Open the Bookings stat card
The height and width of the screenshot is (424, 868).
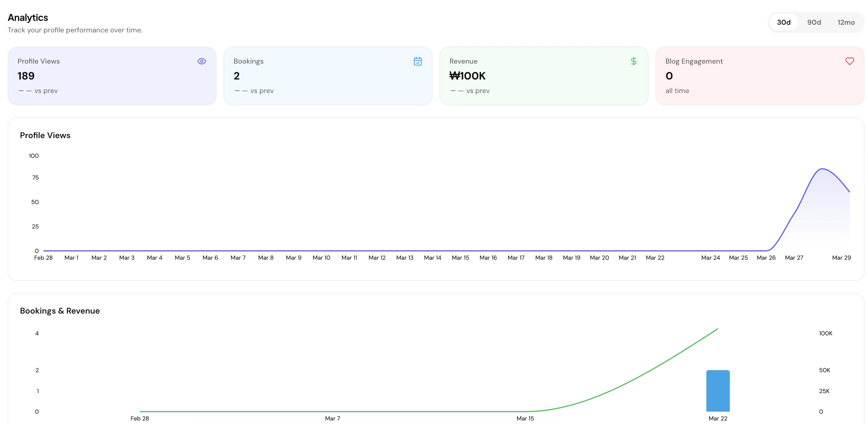(327, 76)
